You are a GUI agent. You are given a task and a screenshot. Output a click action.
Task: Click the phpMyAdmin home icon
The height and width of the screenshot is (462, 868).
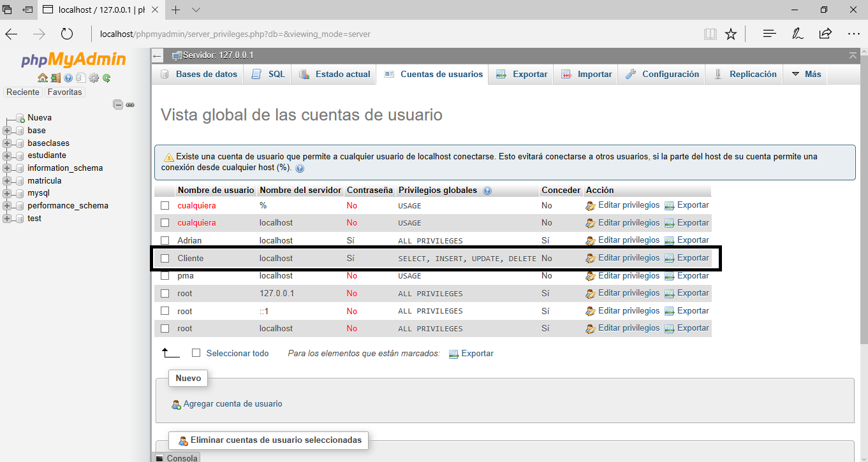[41, 78]
